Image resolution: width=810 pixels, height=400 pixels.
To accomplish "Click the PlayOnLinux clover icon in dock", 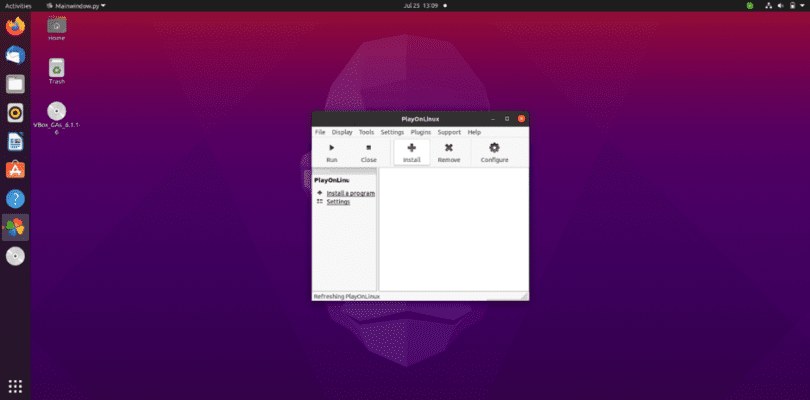I will (15, 227).
